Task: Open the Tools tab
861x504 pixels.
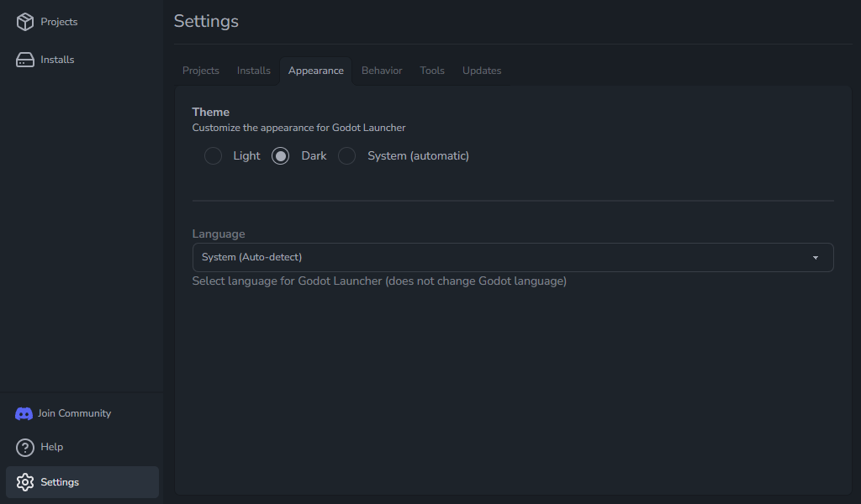Action: point(432,71)
